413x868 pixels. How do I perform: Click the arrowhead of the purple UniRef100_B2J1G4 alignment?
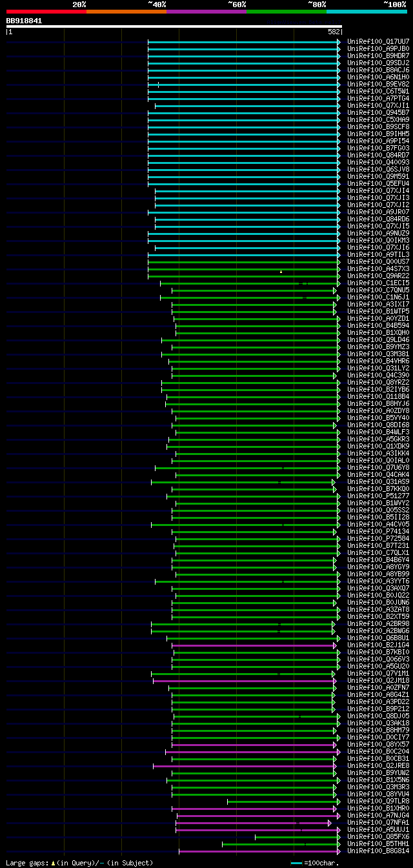click(335, 645)
